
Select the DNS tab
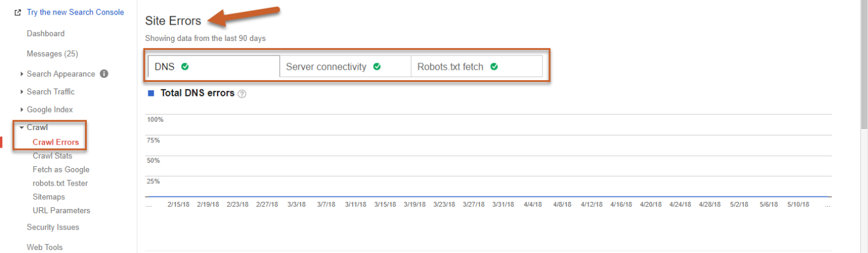(x=165, y=67)
